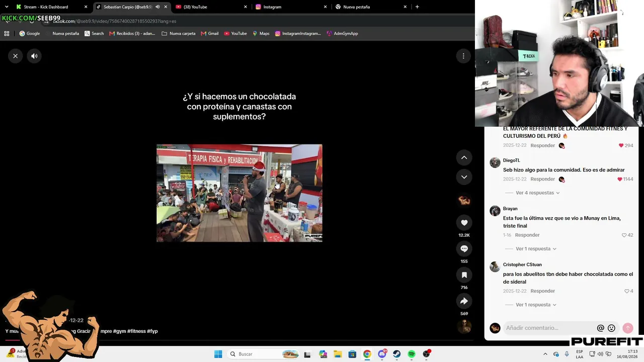Viewport: 644px width, 362px height.
Task: Go to the previous video
Action: (464, 157)
